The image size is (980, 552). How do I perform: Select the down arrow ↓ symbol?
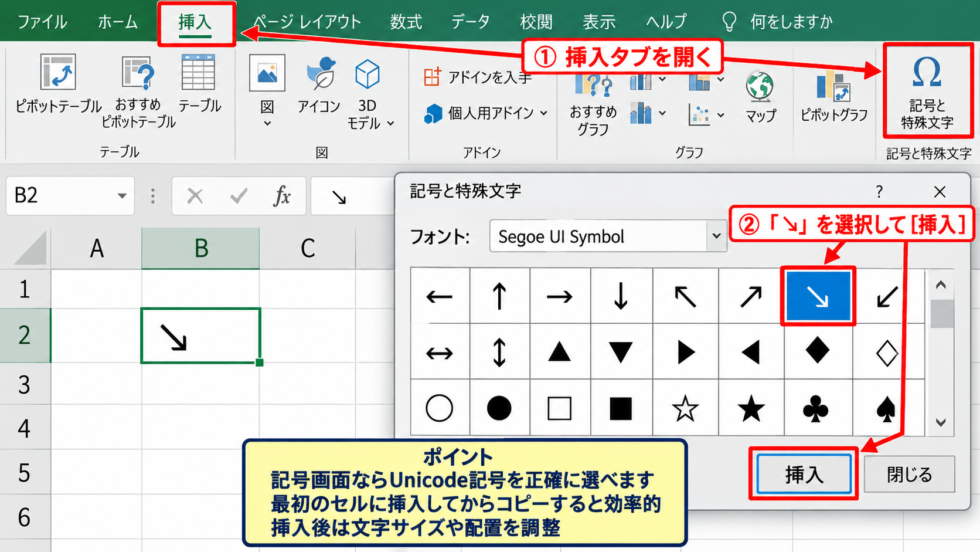(x=621, y=296)
